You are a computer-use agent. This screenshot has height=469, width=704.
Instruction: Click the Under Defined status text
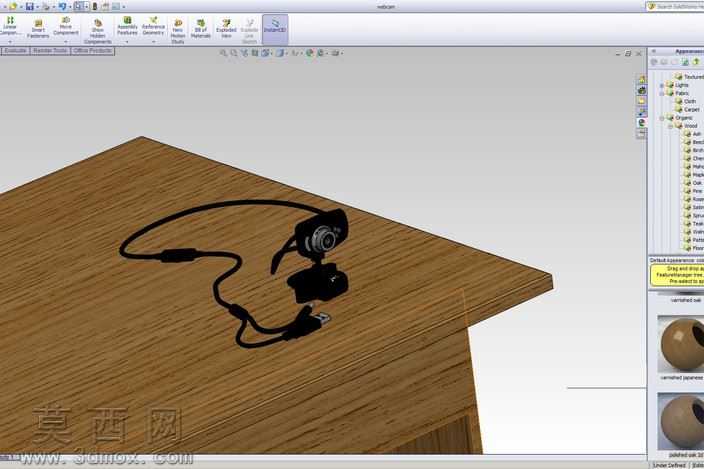[x=669, y=465]
